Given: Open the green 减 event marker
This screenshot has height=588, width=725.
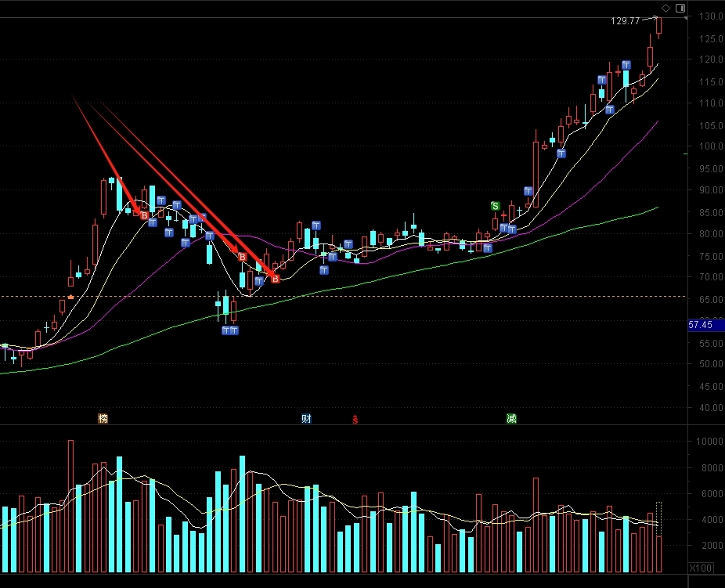Looking at the screenshot, I should coord(511,418).
